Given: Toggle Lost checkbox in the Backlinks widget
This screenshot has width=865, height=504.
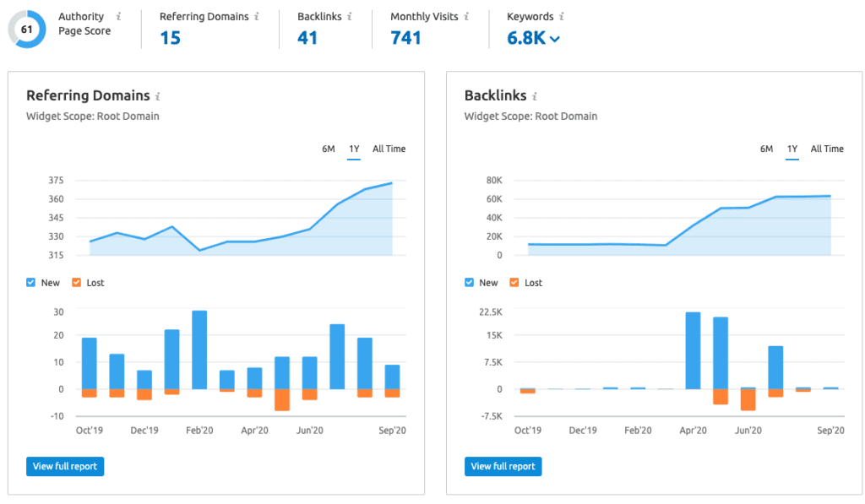Looking at the screenshot, I should pos(514,282).
